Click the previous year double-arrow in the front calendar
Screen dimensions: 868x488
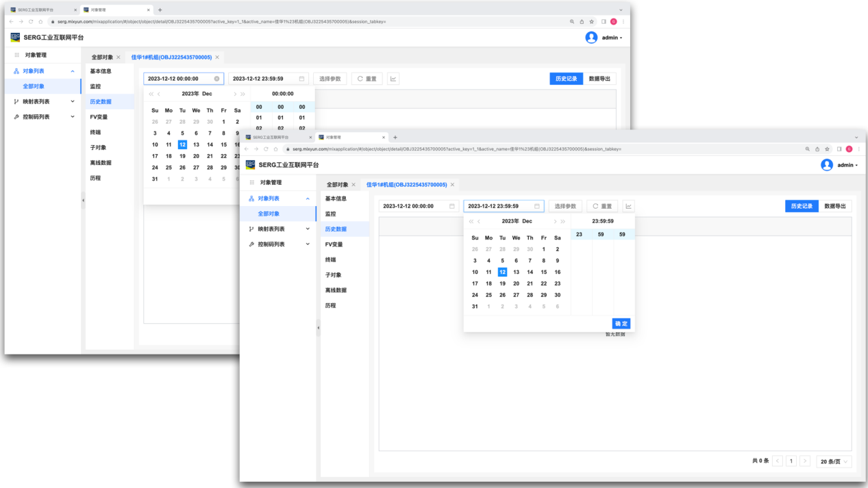471,222
